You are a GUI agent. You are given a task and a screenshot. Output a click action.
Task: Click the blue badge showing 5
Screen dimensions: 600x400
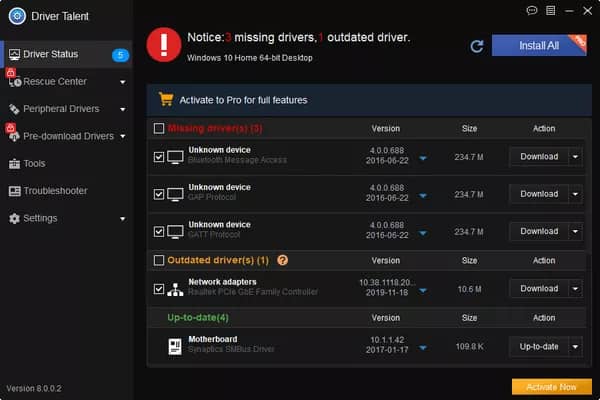point(120,55)
